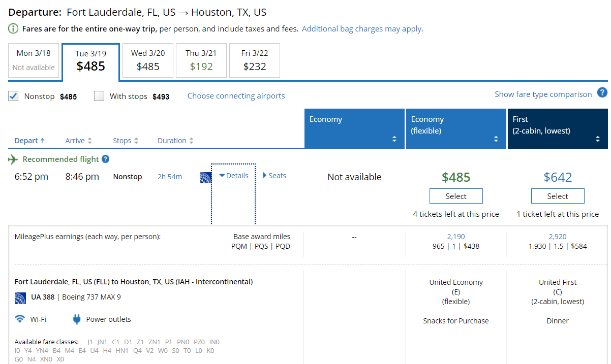
Task: Sort flights by Arrive time
Action: 78,141
